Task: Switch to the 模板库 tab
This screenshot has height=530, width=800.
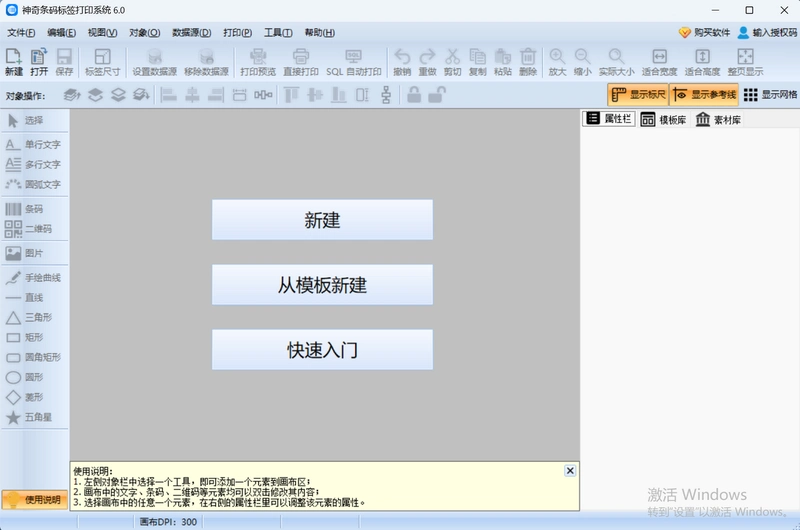Action: coord(663,120)
